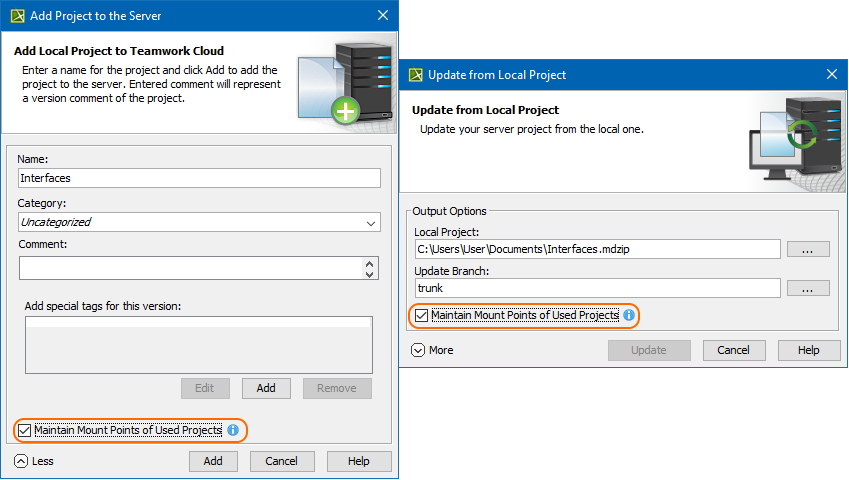Close the Update from Local Project window
The image size is (849, 480).
[x=831, y=74]
